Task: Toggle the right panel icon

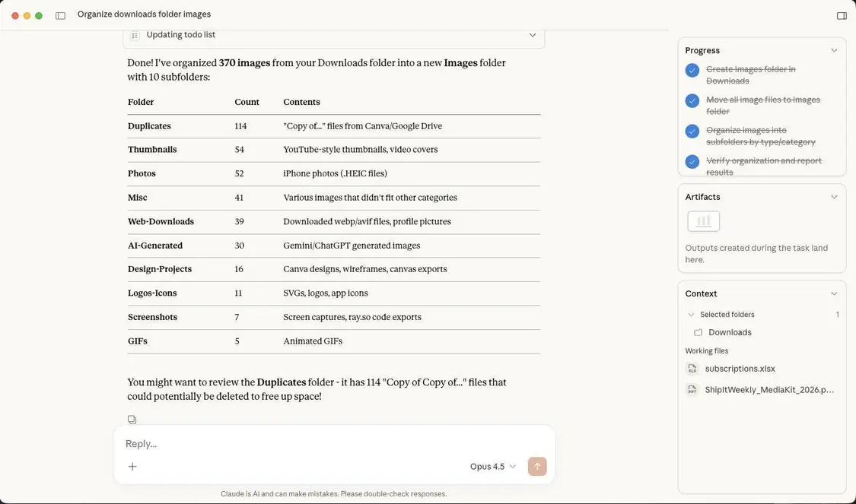Action: pos(842,15)
